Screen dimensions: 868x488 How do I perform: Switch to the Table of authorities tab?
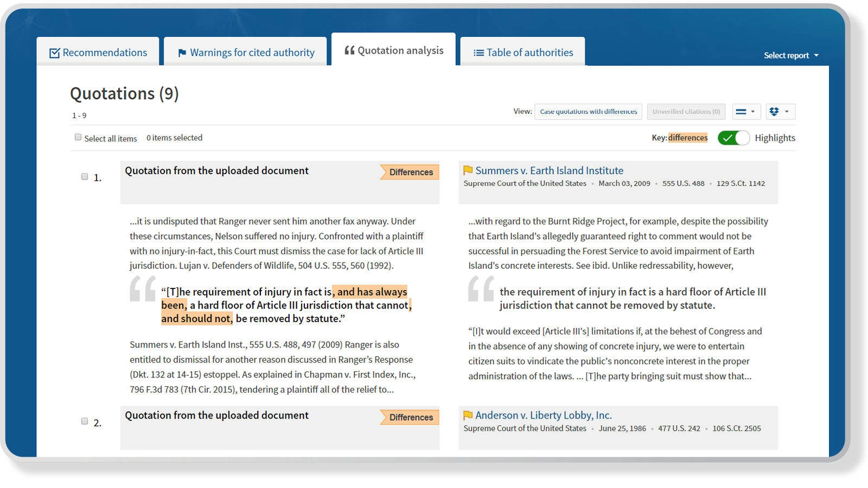(x=529, y=53)
